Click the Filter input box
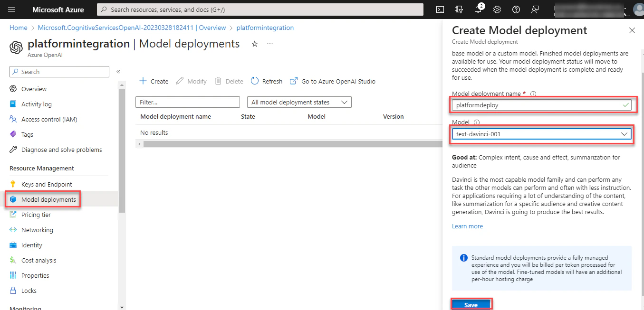The width and height of the screenshot is (644, 310). [188, 102]
